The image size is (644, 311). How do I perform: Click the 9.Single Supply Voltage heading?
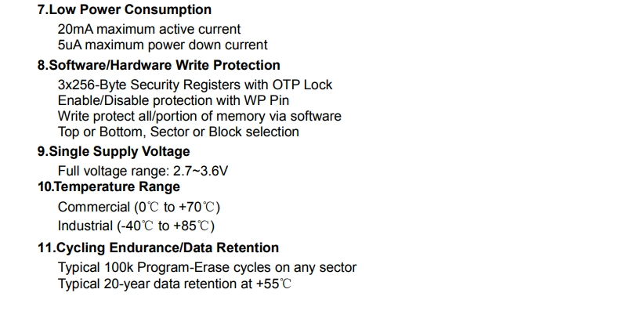114,152
